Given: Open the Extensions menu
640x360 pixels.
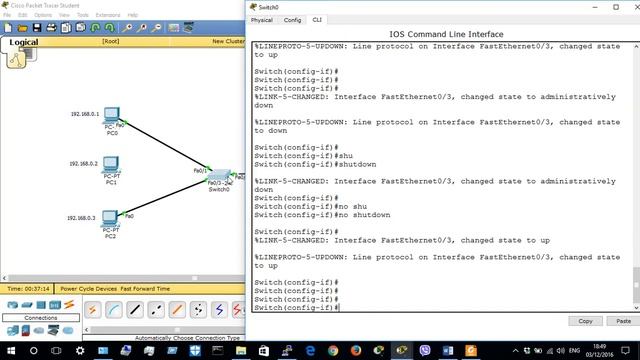Looking at the screenshot, I should [108, 15].
